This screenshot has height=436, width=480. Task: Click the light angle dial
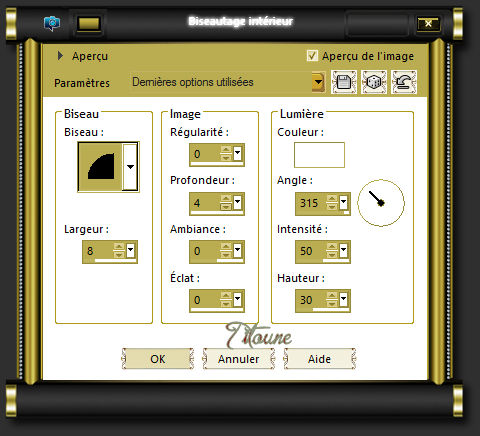pyautogui.click(x=381, y=203)
